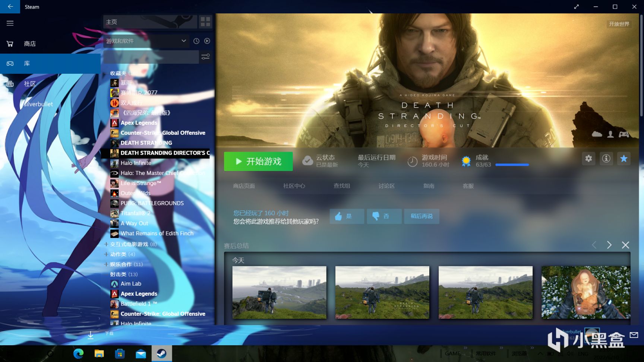Click the library search field

(x=151, y=57)
